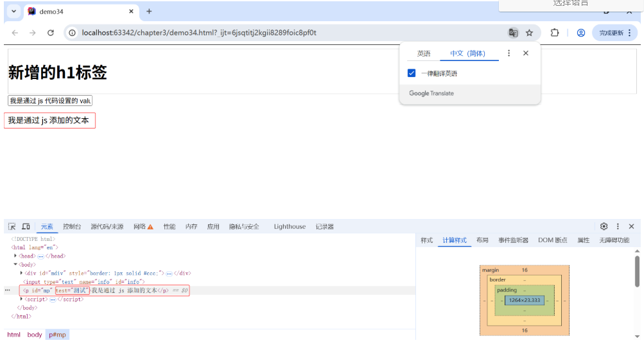
Task: Open the row actions ellipsis beside p#mp
Action: 8,290
